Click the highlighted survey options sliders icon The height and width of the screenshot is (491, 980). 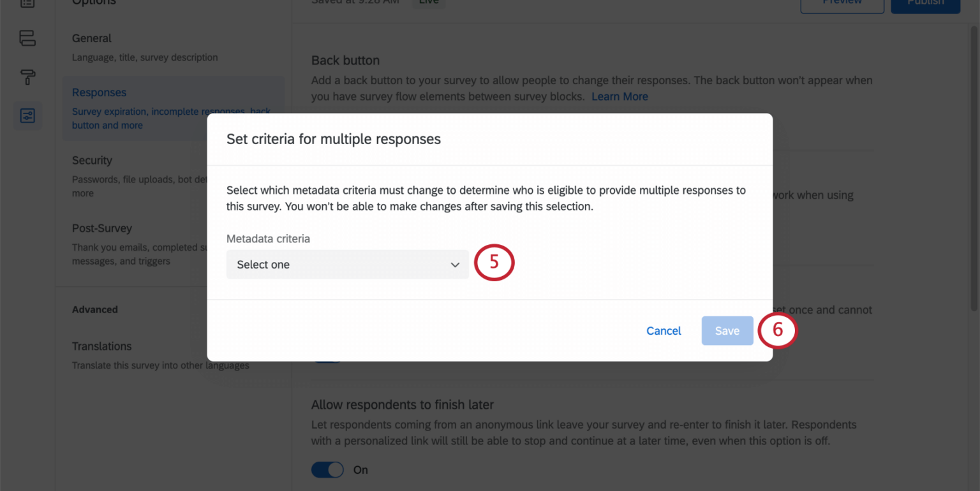[x=27, y=115]
